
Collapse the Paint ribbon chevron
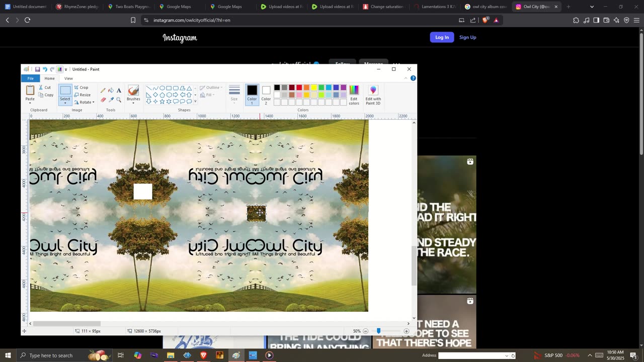pyautogui.click(x=406, y=78)
